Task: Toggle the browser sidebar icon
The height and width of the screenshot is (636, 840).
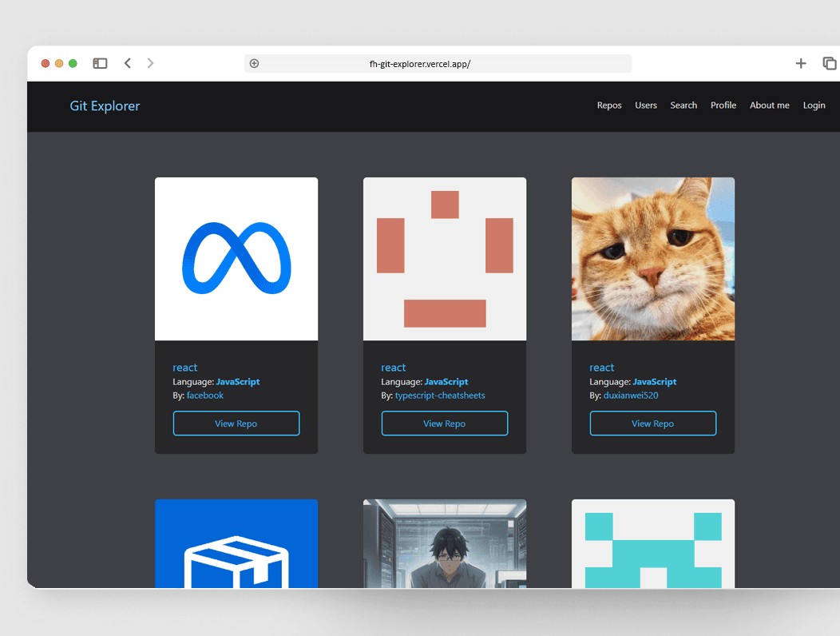Action: [x=100, y=63]
